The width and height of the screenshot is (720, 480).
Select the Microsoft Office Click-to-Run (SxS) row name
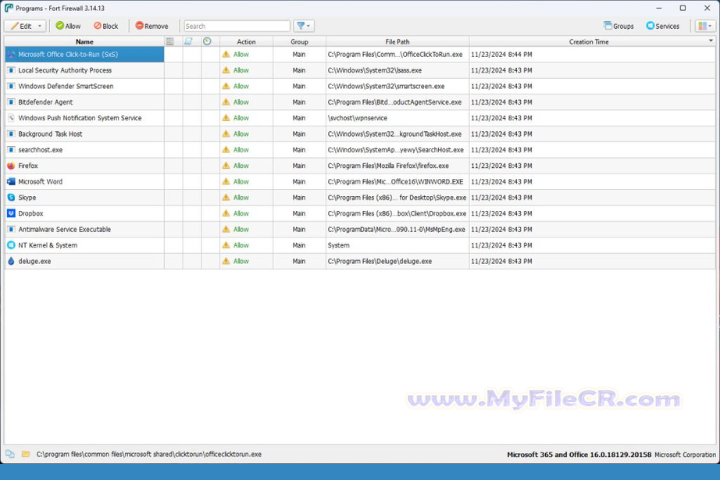[68, 55]
